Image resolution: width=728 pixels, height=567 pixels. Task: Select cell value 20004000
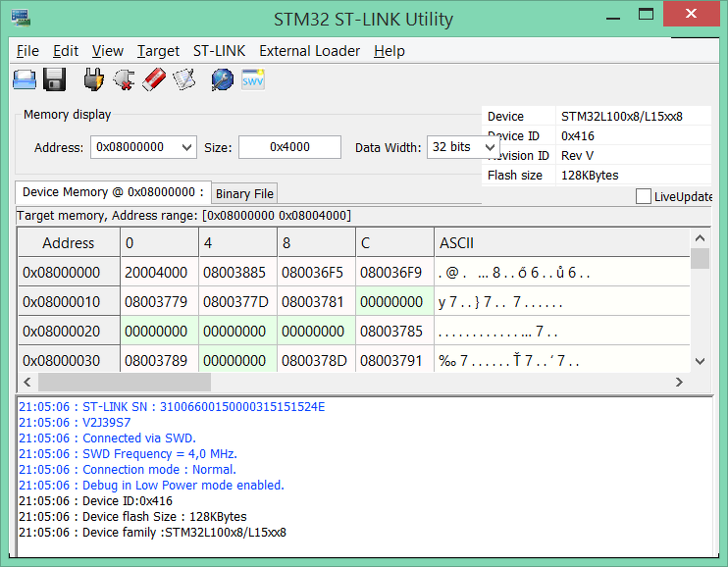tap(159, 272)
